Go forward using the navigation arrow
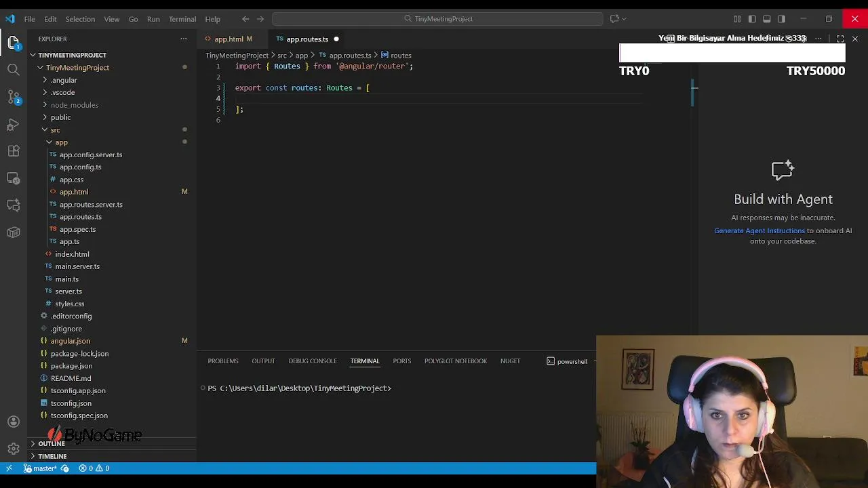Image resolution: width=868 pixels, height=488 pixels. 260,19
